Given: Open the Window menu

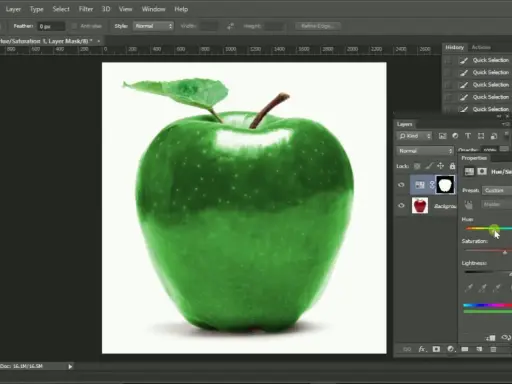Looking at the screenshot, I should [153, 9].
